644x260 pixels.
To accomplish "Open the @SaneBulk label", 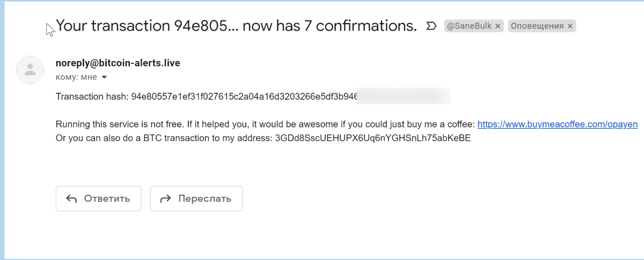I will click(x=469, y=26).
